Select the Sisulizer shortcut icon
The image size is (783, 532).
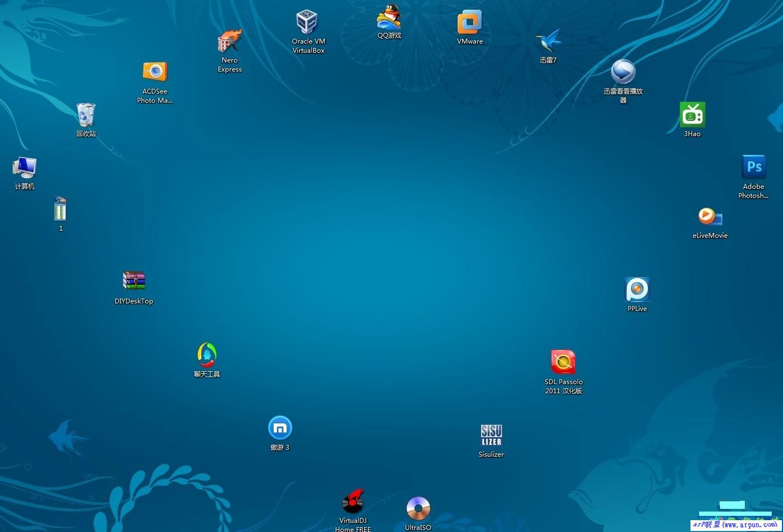491,435
